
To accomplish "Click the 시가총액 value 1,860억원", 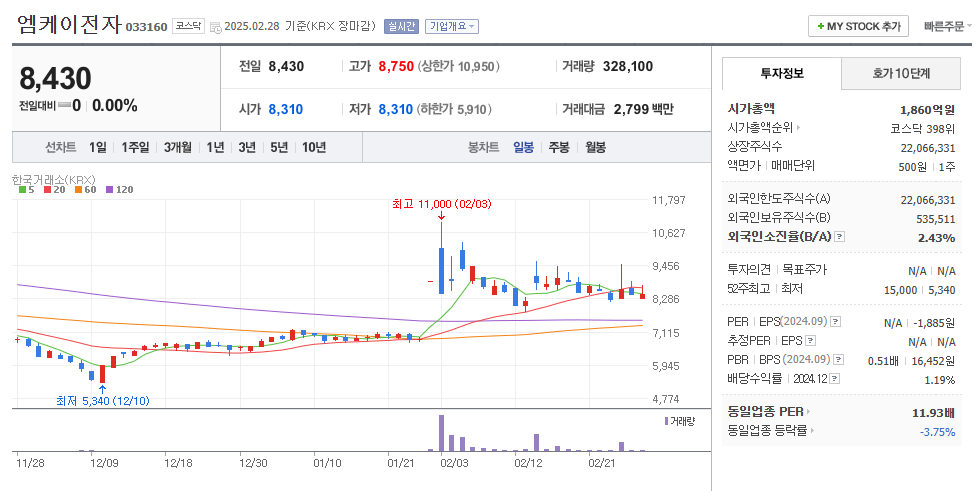I will [927, 110].
